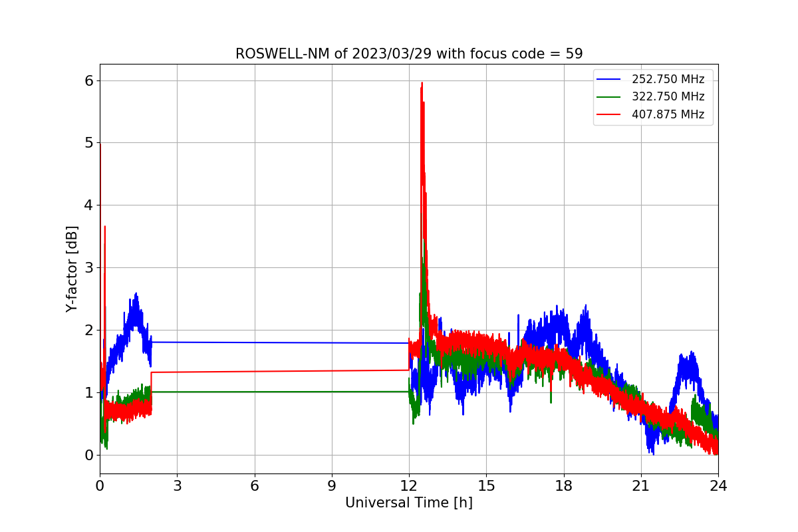This screenshot has height=532, width=798.
Task: Click the x-axis tick label '18'
Action: pyautogui.click(x=563, y=486)
